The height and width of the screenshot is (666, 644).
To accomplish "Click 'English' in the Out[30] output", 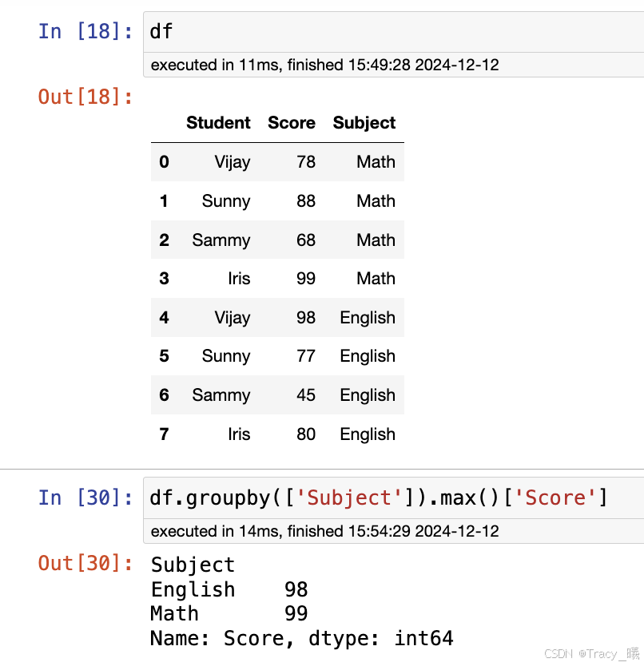I will pyautogui.click(x=193, y=589).
